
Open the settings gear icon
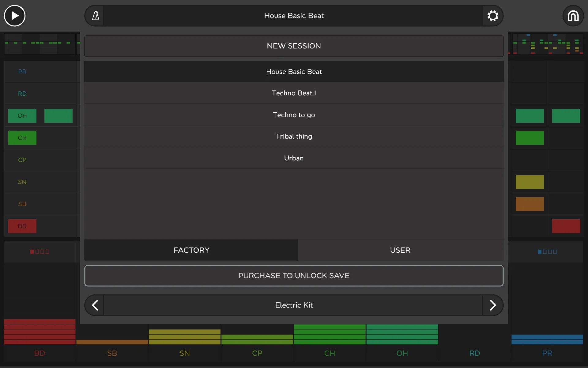492,16
